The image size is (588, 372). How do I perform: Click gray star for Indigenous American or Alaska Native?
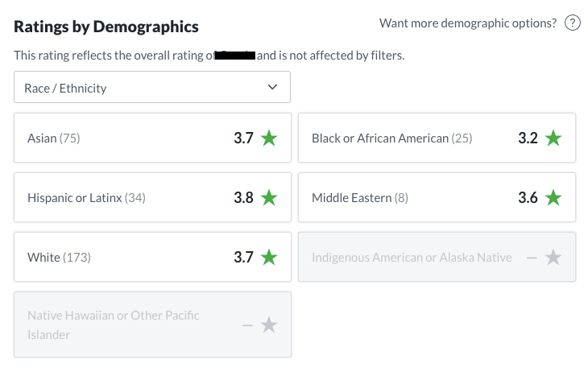(553, 257)
